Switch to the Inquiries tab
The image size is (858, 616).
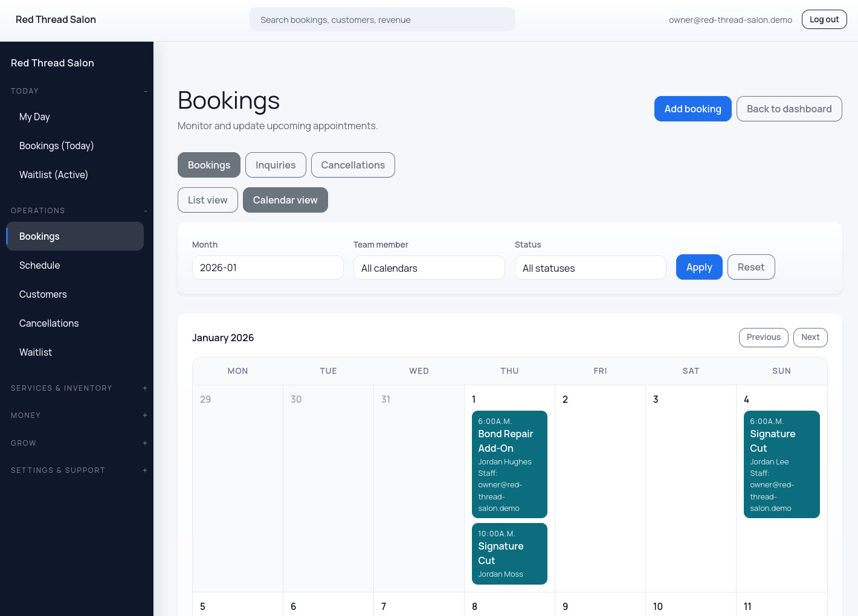(x=275, y=165)
